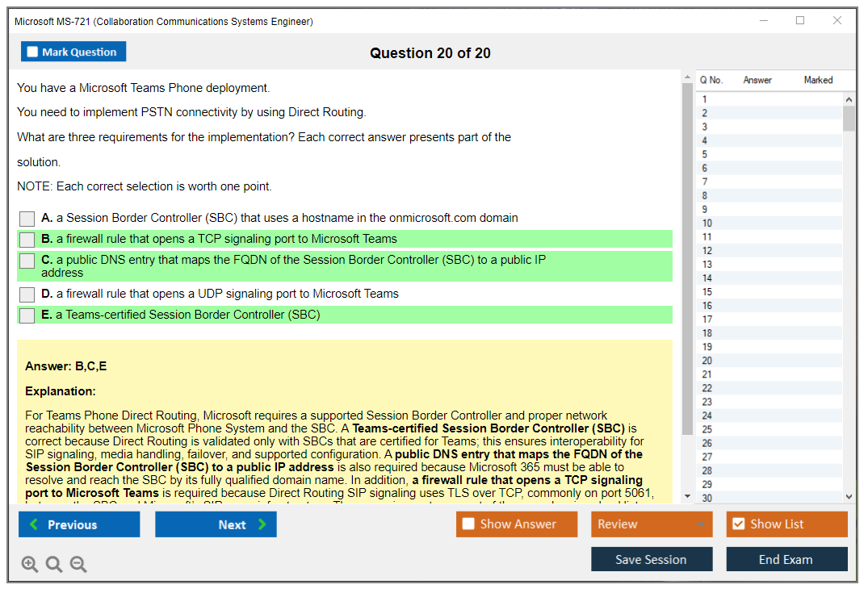
Task: Select question 7 in the list
Action: point(769,182)
